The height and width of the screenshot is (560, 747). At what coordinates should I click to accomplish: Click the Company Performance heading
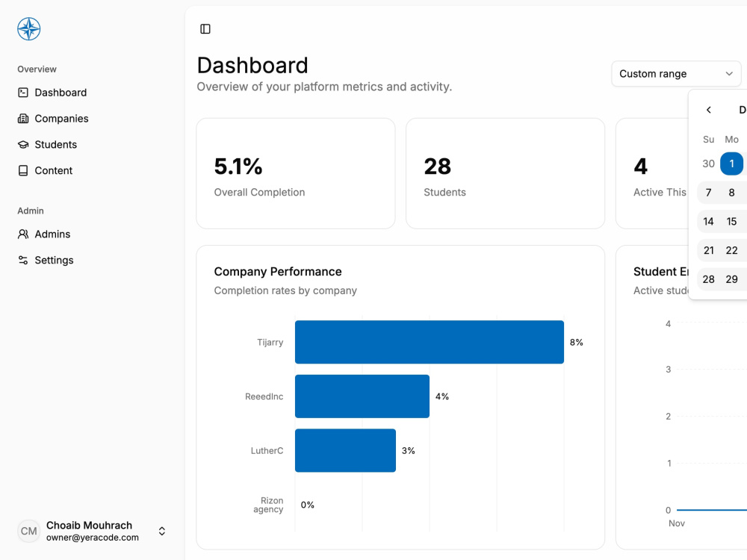pyautogui.click(x=278, y=272)
